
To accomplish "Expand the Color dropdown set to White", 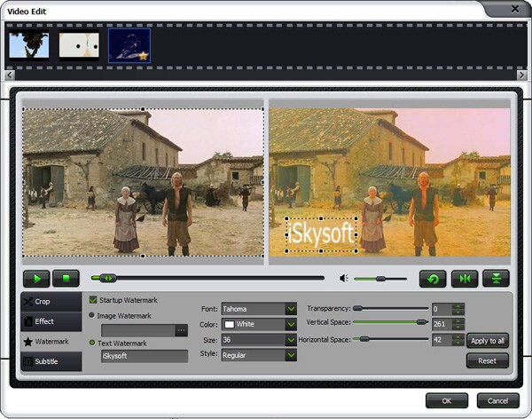I will [x=259, y=324].
